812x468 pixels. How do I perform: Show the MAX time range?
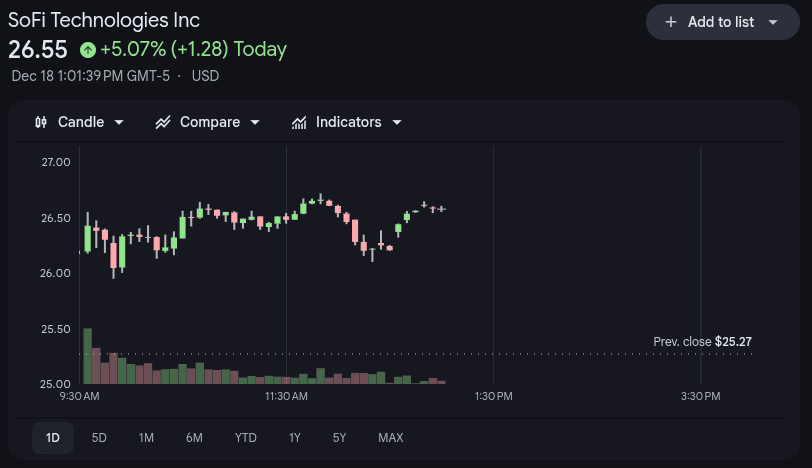tap(391, 437)
